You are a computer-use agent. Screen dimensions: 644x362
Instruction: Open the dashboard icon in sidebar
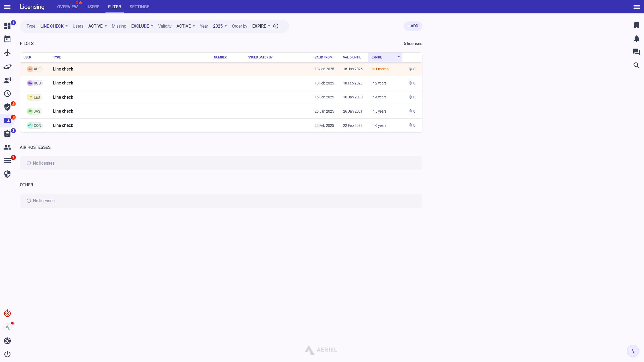[x=7, y=26]
